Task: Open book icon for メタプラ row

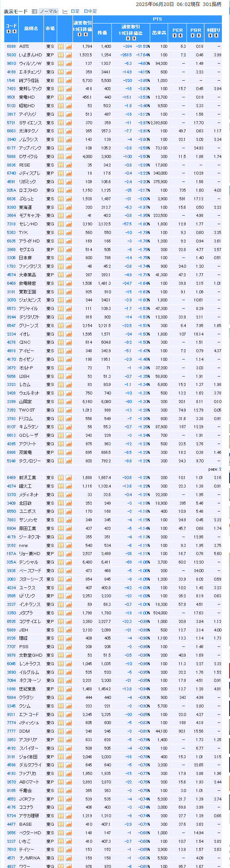Action: (61, 613)
